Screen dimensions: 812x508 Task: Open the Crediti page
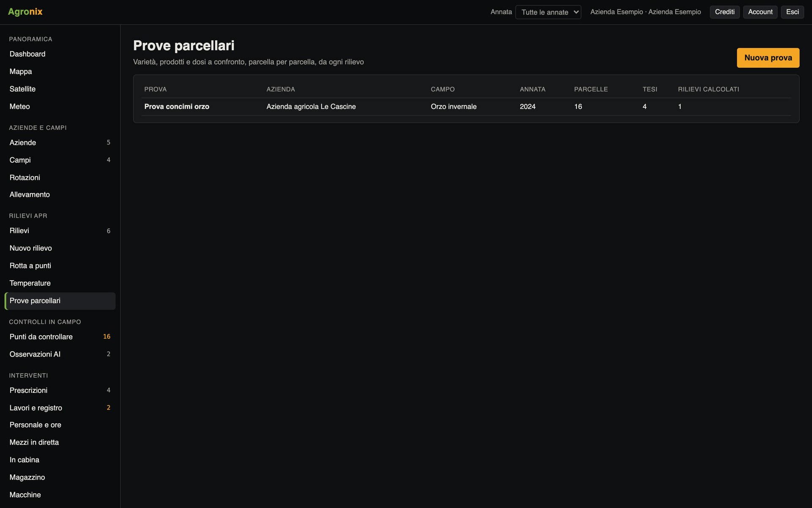[x=724, y=12]
